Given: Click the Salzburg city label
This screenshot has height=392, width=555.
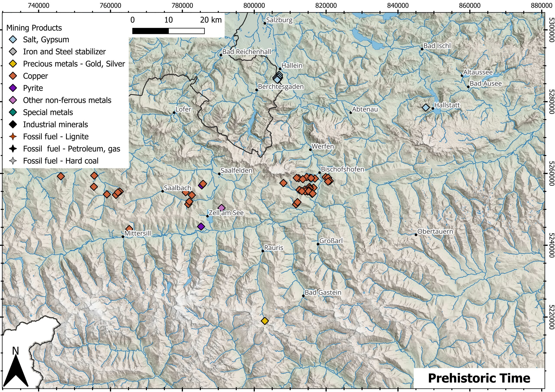Looking at the screenshot, I should [x=279, y=20].
